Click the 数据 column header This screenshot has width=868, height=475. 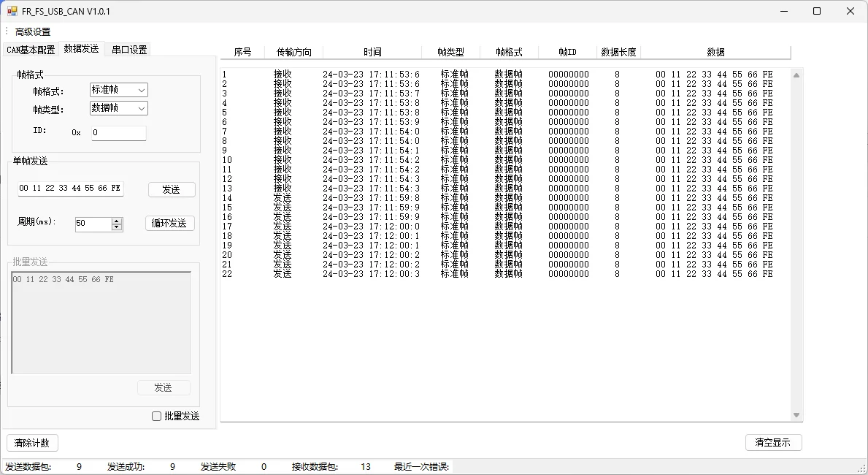715,52
